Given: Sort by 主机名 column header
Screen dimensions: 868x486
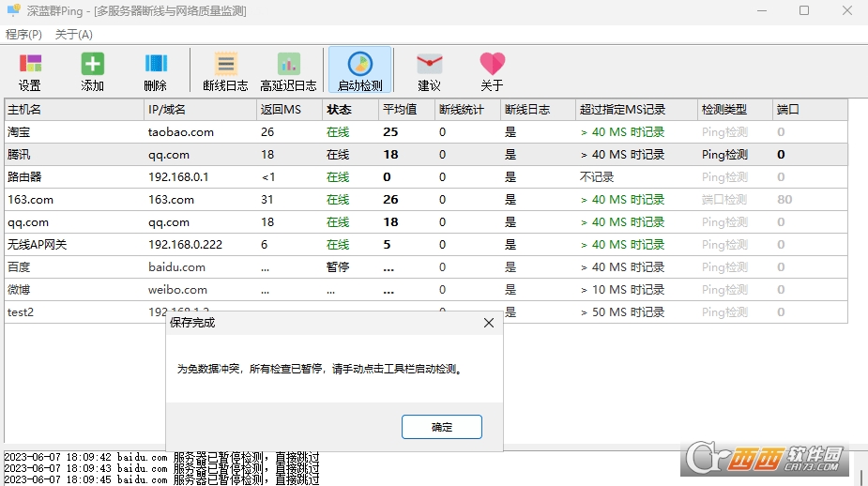Looking at the screenshot, I should [74, 110].
